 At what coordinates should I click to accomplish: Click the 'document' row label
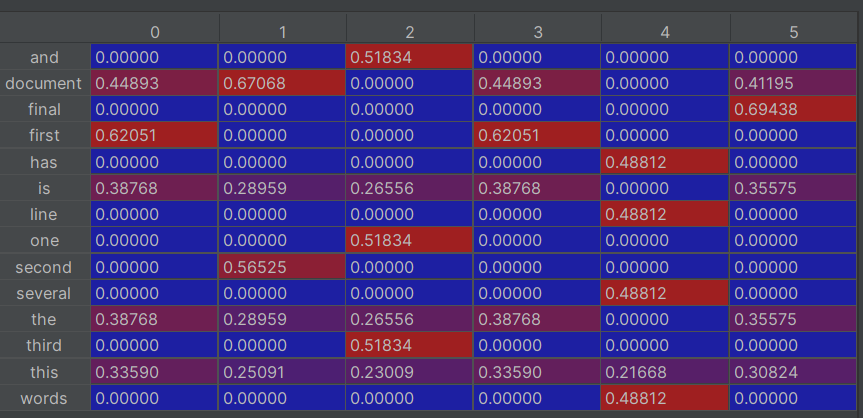click(45, 83)
